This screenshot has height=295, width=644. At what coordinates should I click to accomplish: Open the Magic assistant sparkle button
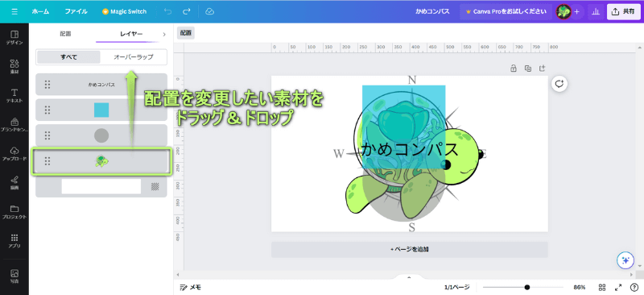click(625, 260)
